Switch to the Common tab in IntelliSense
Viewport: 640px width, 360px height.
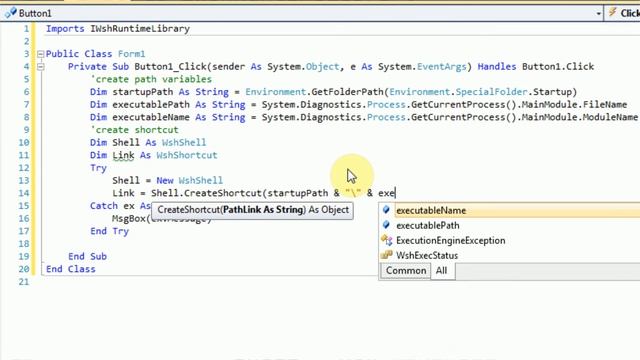(405, 271)
